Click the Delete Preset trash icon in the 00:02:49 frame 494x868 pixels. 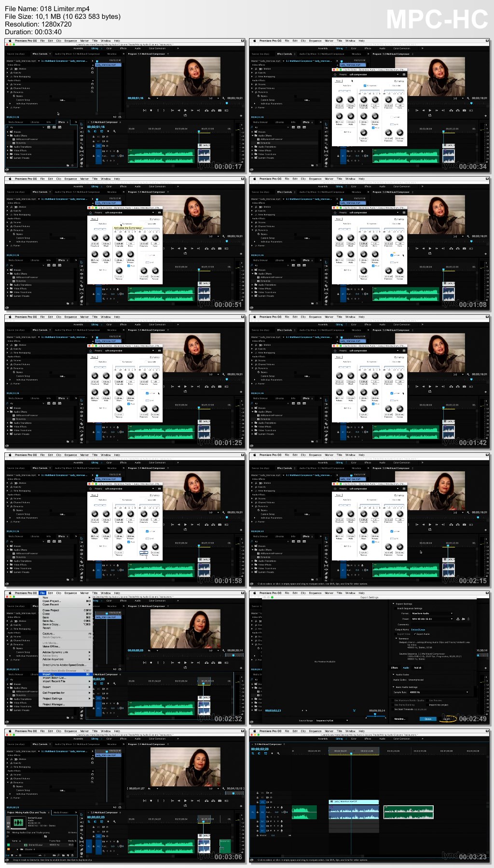[468, 619]
